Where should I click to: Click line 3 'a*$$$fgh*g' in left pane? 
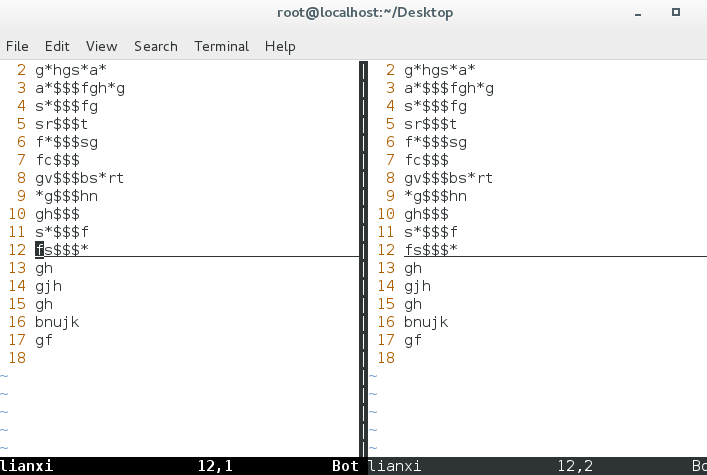[x=80, y=88]
